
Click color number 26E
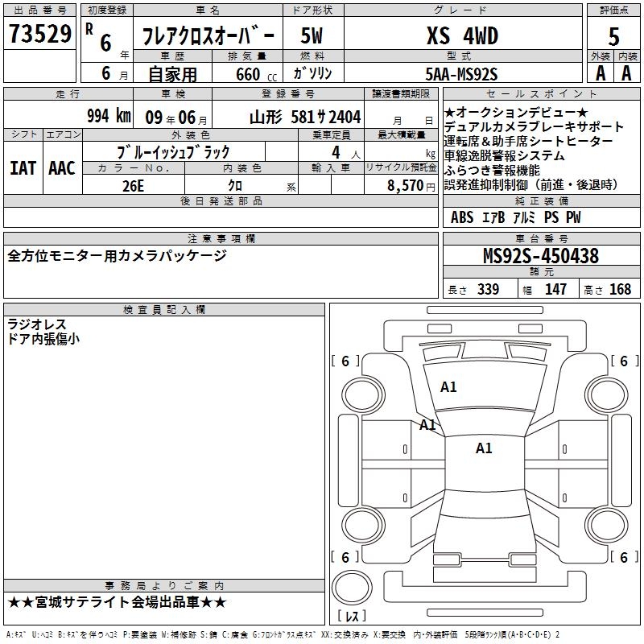pos(133,186)
